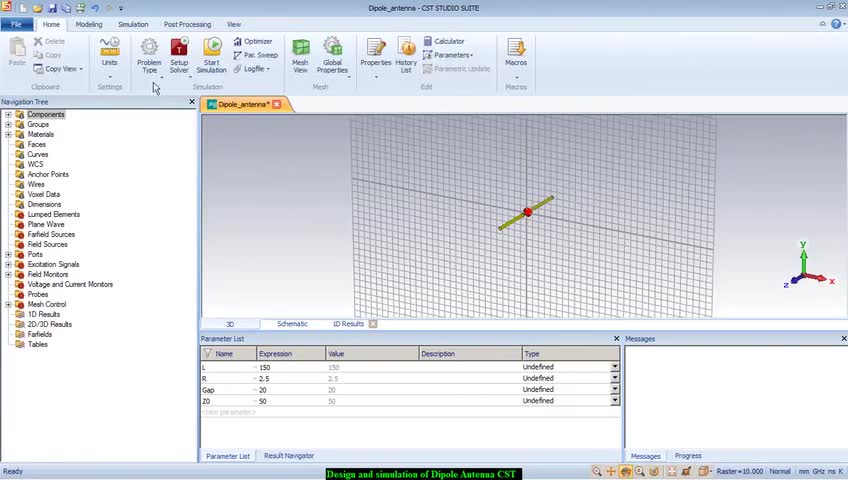This screenshot has width=848, height=480.
Task: Click the rotate view icon in status bar
Action: pos(626,471)
